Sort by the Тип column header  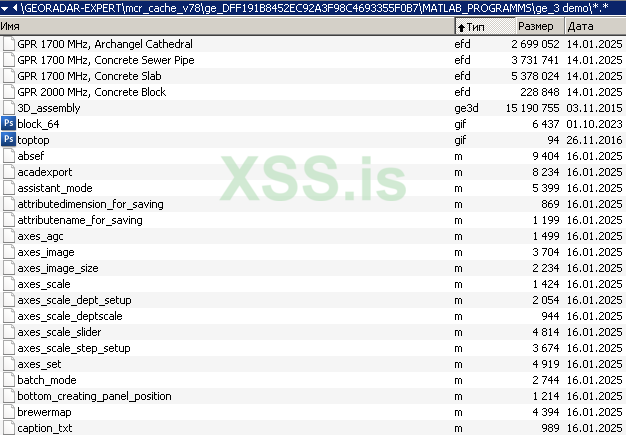[x=485, y=26]
